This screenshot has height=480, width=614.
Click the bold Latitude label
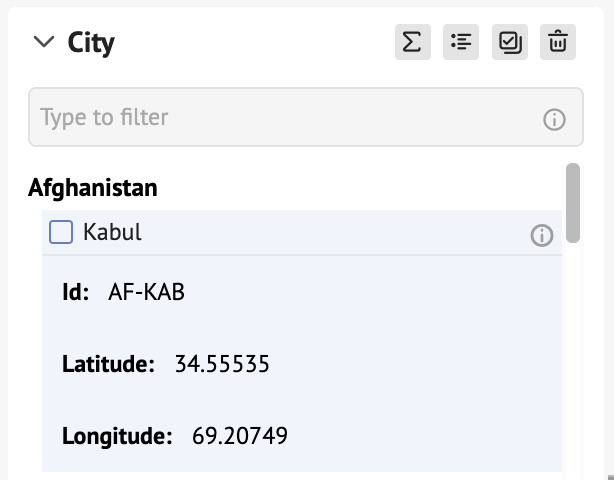[108, 364]
